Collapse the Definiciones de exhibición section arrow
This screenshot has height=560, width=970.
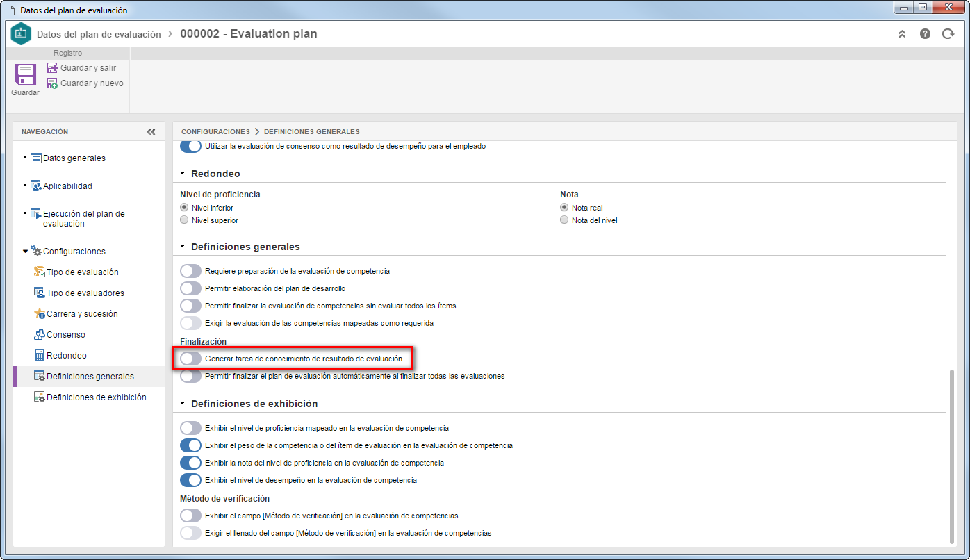click(183, 404)
